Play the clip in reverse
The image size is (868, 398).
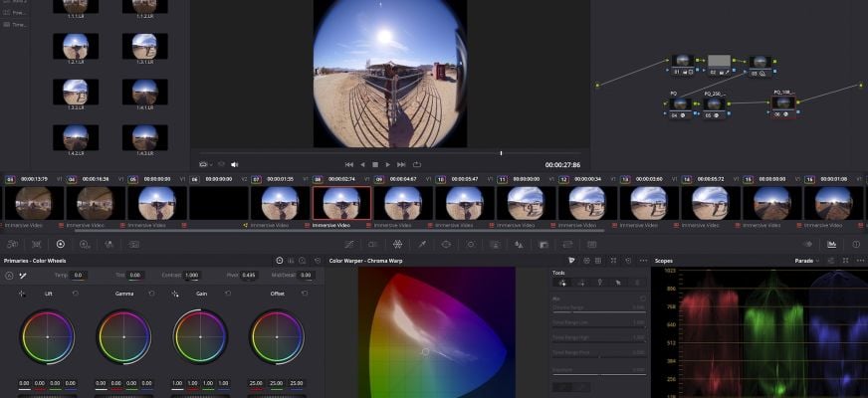tap(362, 164)
